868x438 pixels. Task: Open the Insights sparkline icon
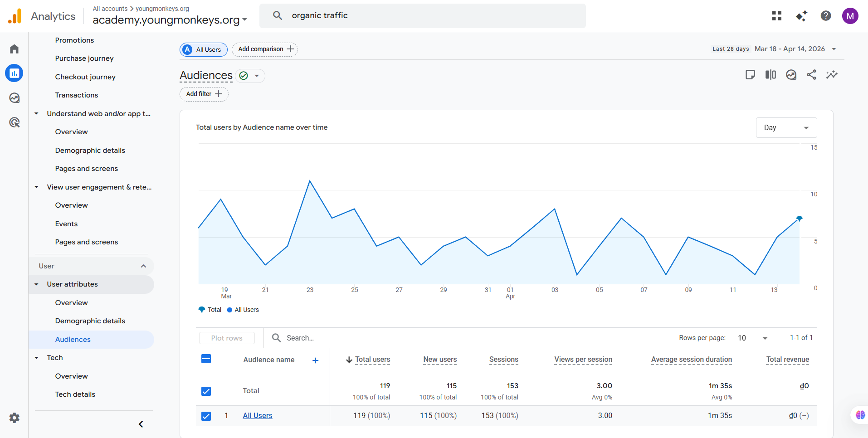(x=832, y=75)
